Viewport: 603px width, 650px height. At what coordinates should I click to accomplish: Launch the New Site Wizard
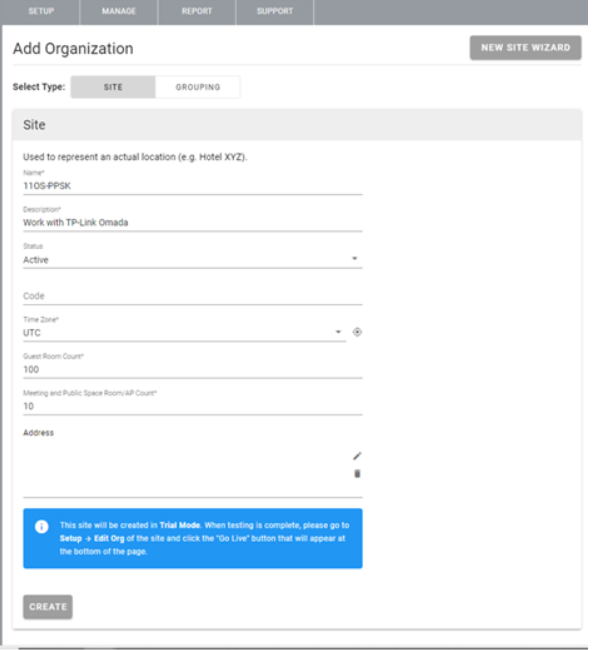[x=525, y=48]
